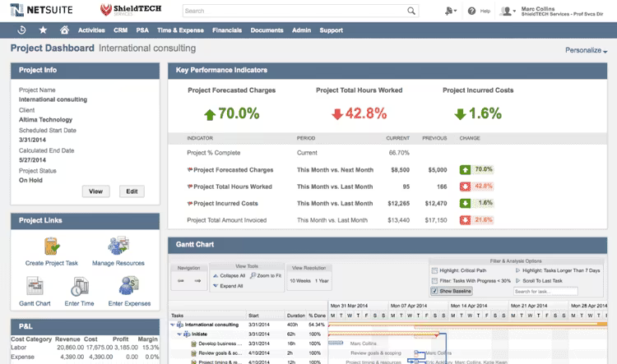Open the Recent Records clock icon
This screenshot has width=617, height=364.
tap(22, 30)
